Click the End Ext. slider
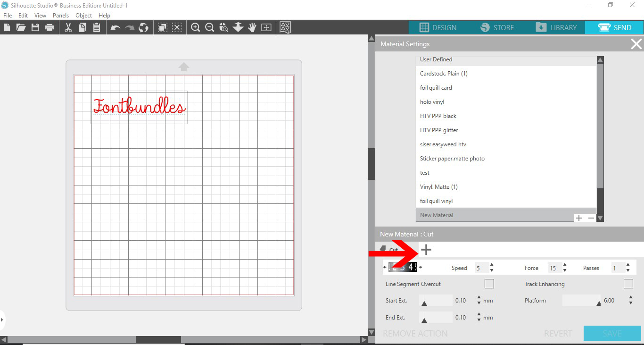The height and width of the screenshot is (345, 644). point(436,317)
